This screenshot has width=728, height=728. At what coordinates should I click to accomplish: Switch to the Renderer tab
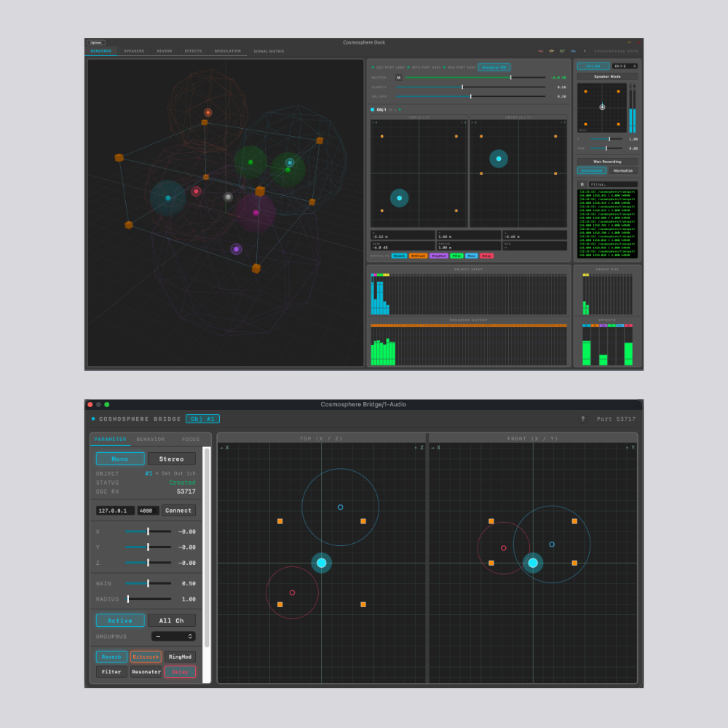pyautogui.click(x=100, y=51)
